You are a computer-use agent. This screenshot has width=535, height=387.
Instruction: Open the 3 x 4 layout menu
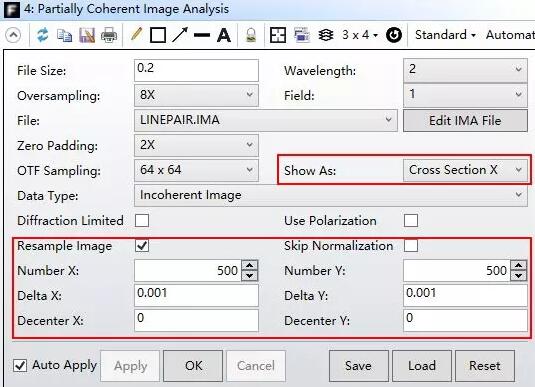coord(360,35)
